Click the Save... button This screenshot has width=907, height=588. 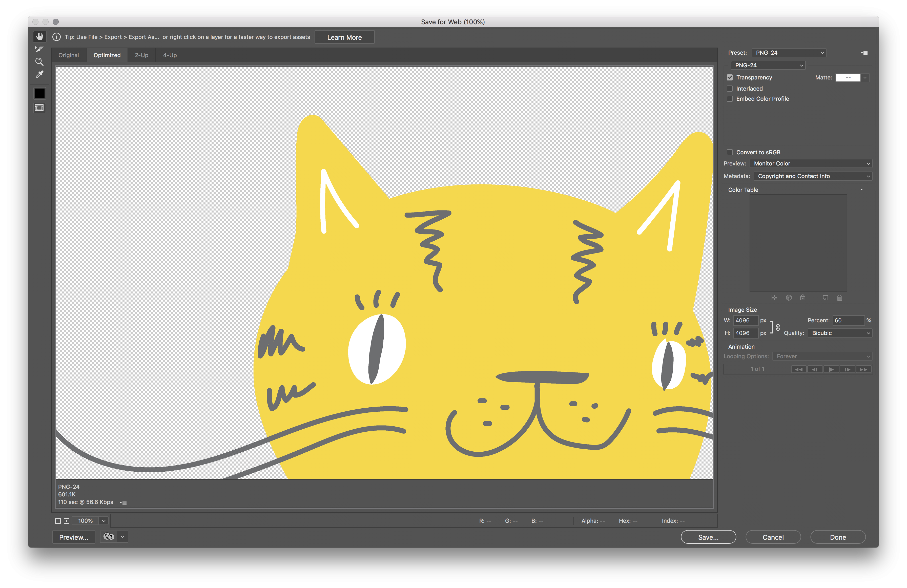point(708,537)
